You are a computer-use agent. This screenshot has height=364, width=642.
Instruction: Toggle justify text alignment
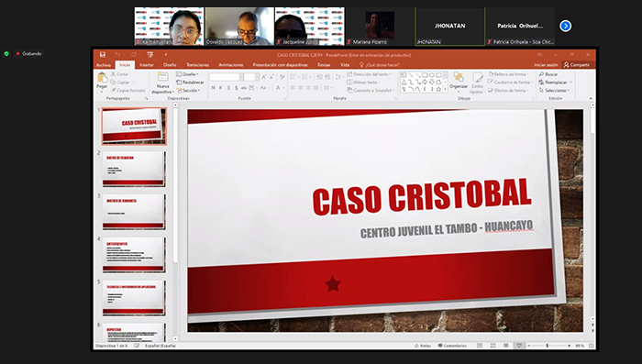point(316,88)
